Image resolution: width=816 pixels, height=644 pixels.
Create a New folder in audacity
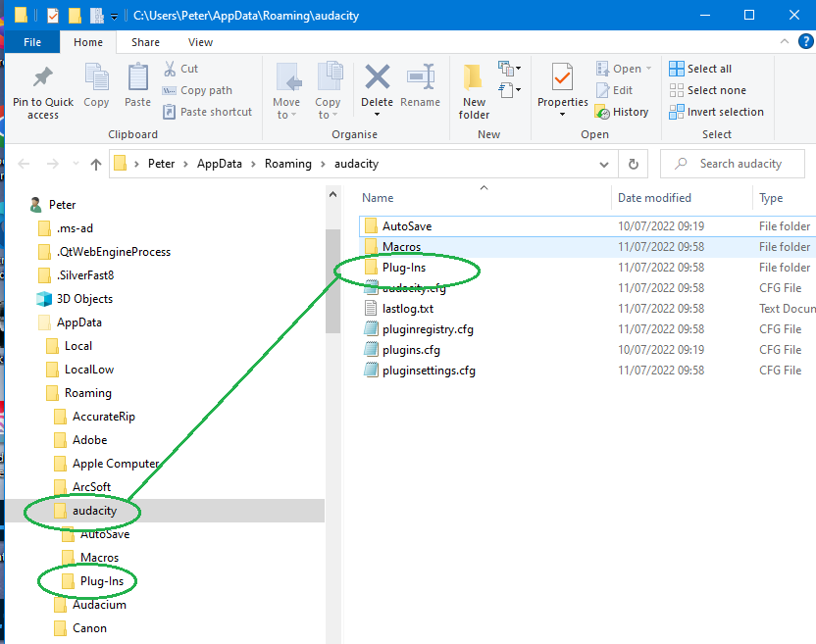click(474, 90)
